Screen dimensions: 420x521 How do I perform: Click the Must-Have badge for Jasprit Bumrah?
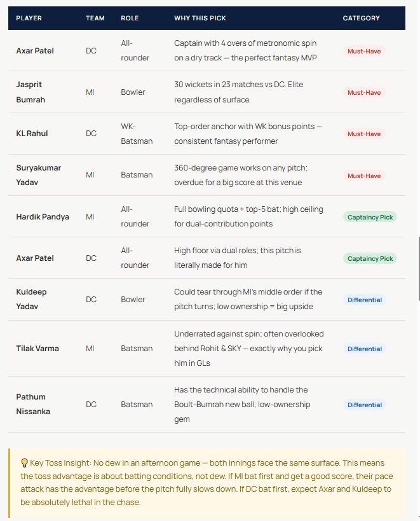364,92
